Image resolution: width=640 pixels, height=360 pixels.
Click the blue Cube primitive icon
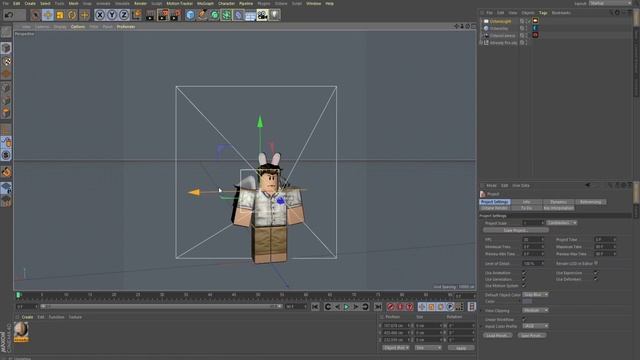pos(190,15)
